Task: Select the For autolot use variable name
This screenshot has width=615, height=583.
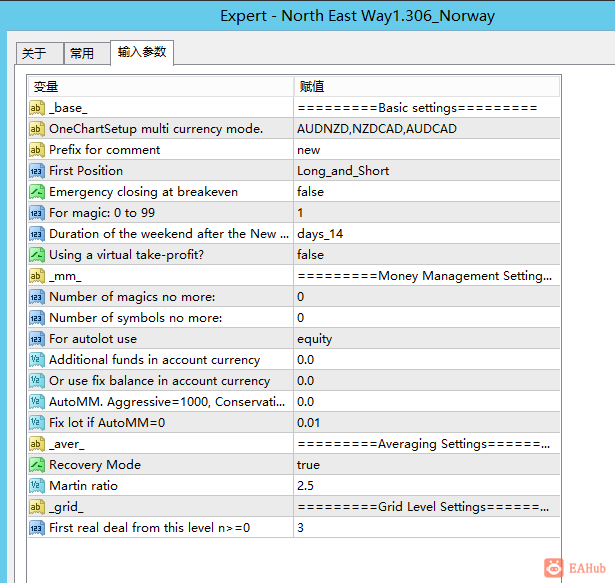Action: point(93,339)
